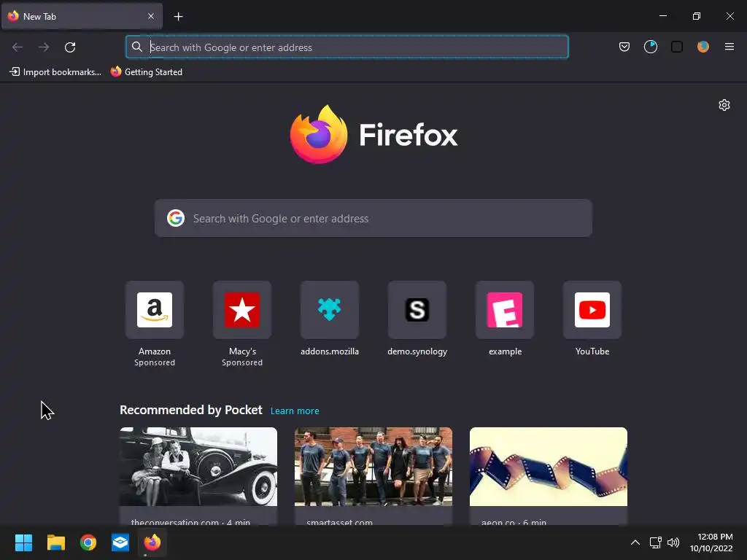Focus the top address bar field
This screenshot has height=560, width=747.
coord(347,47)
